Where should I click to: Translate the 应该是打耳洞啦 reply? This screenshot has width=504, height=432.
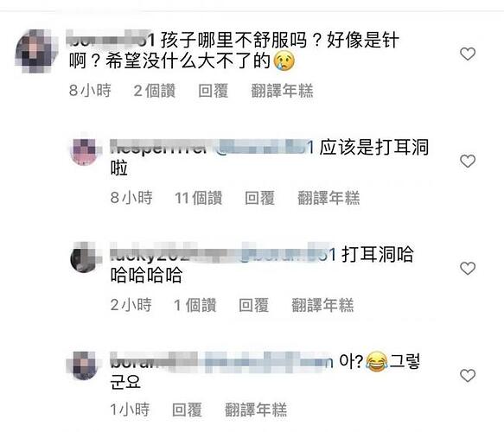click(x=329, y=198)
